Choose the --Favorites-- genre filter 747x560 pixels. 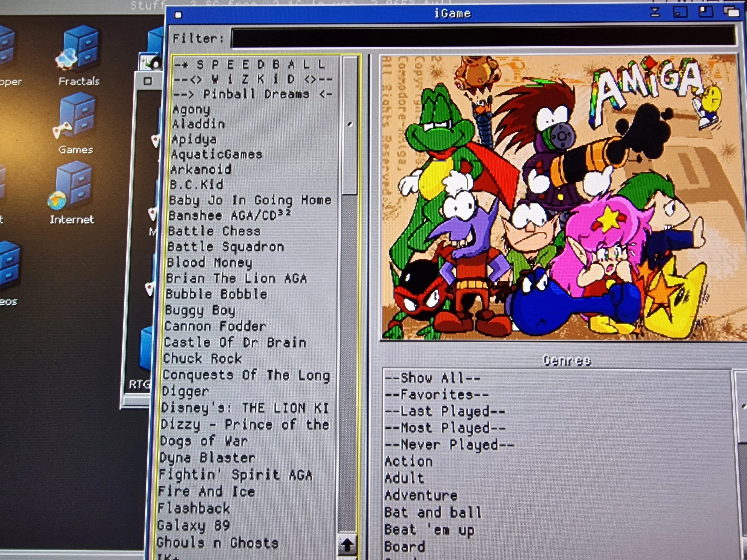(437, 395)
